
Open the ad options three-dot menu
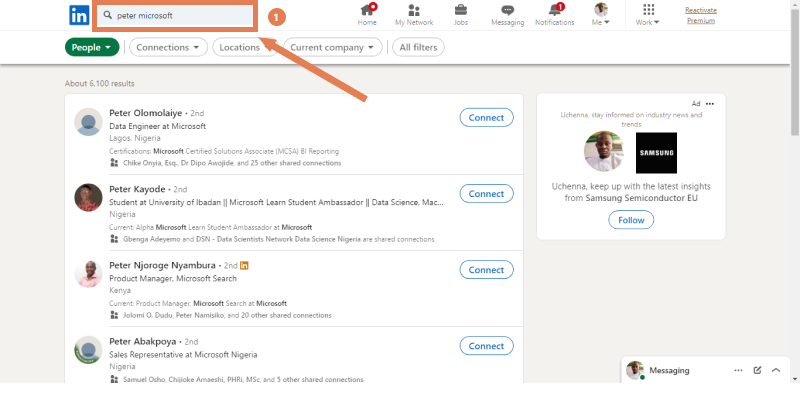pyautogui.click(x=710, y=104)
